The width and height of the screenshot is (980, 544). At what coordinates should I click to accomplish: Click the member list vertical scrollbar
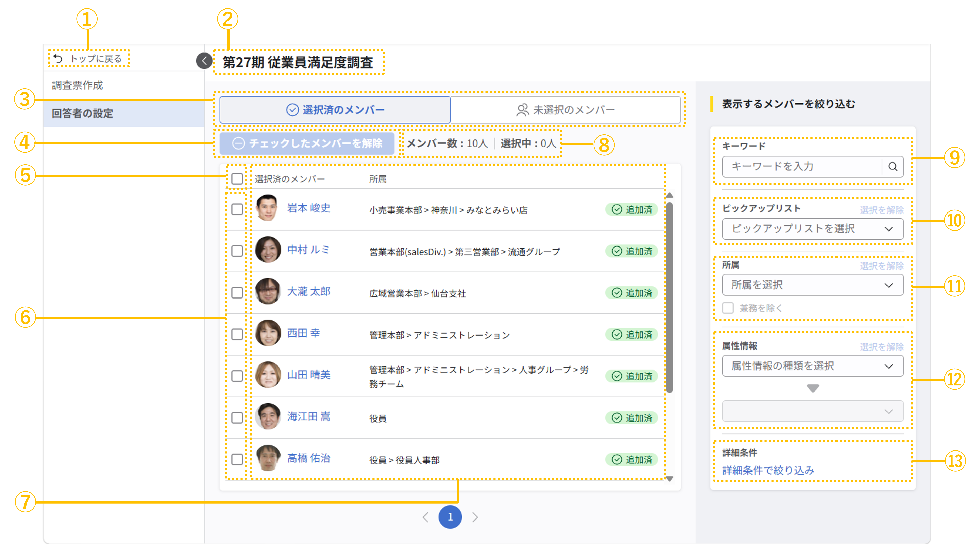pos(670,297)
